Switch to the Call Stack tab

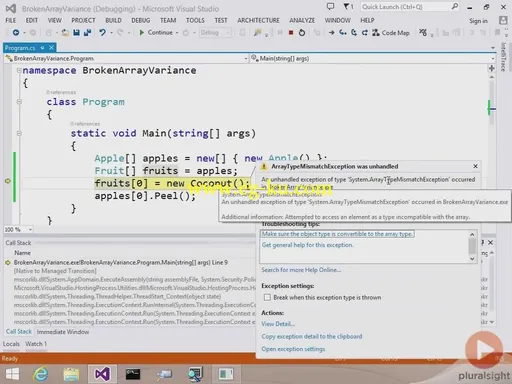[x=19, y=332]
